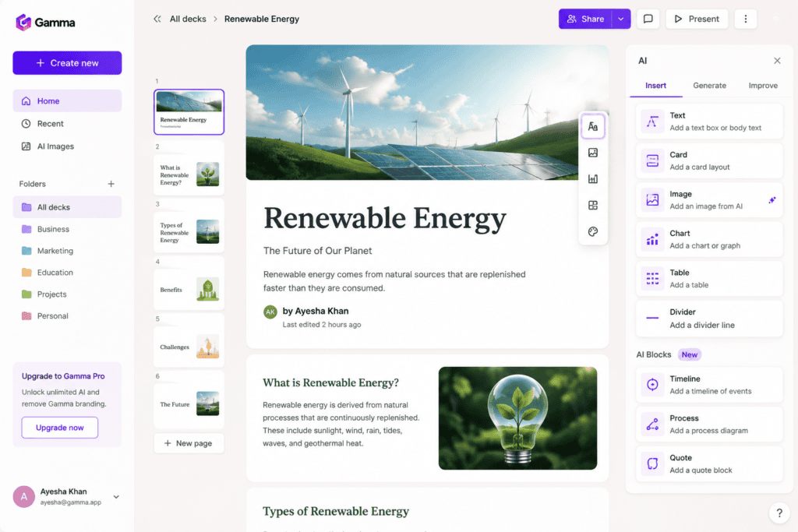The width and height of the screenshot is (798, 532).
Task: Open the theme palette tool
Action: 593,231
